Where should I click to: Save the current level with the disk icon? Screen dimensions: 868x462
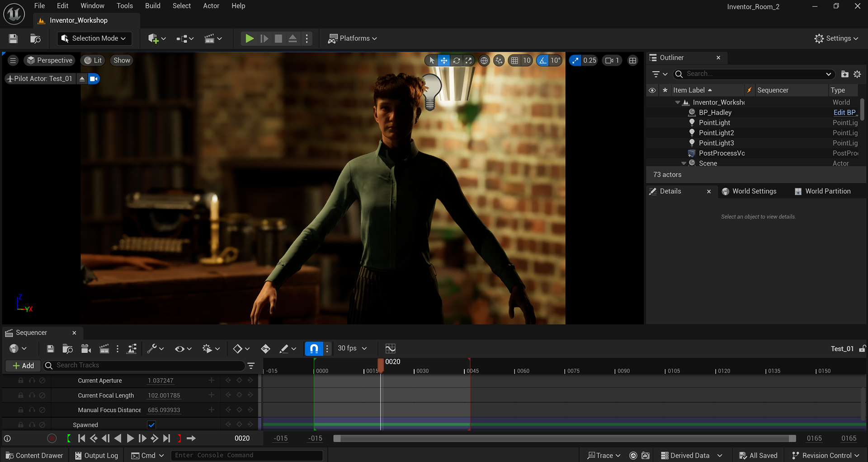[x=13, y=38]
